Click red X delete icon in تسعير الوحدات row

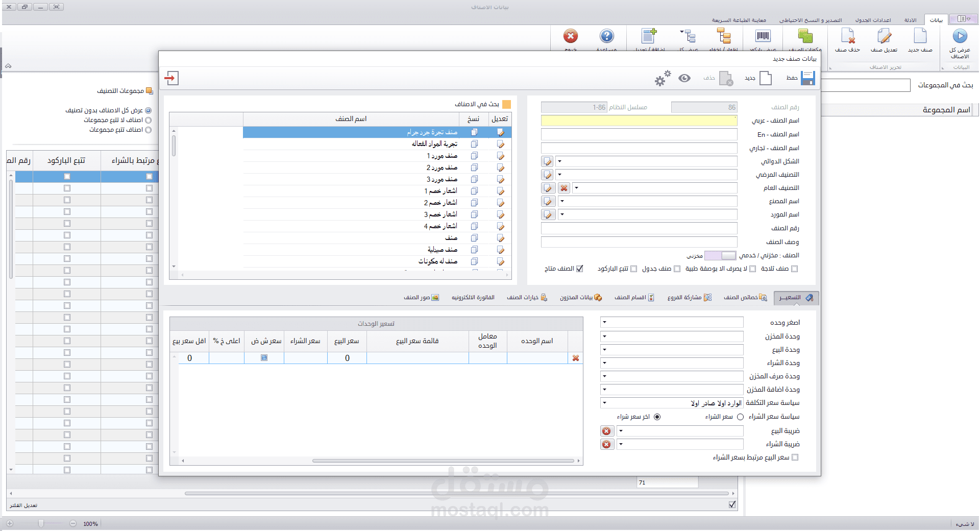click(576, 358)
